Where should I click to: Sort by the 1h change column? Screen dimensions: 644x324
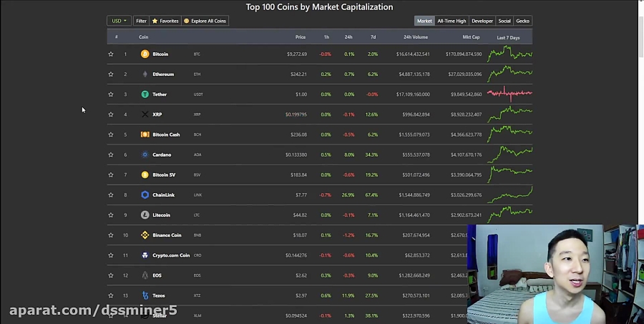tap(326, 37)
